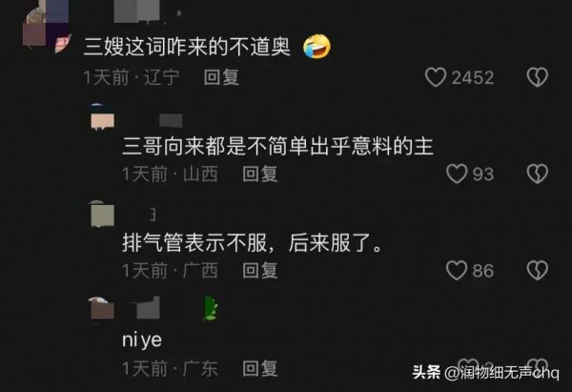
Task: Open avatar of the 'ni ye' commenter
Action: (103, 309)
